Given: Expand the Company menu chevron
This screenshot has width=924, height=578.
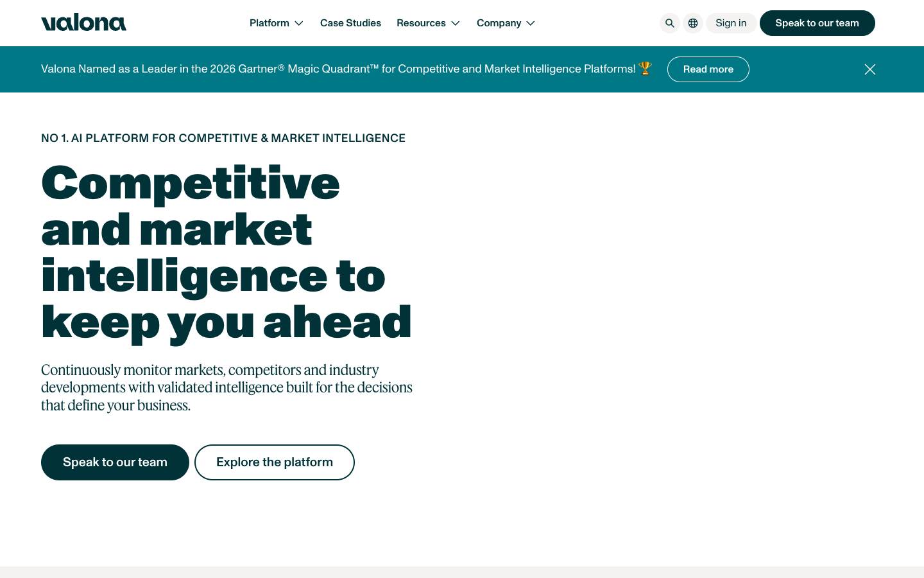Looking at the screenshot, I should pyautogui.click(x=531, y=23).
